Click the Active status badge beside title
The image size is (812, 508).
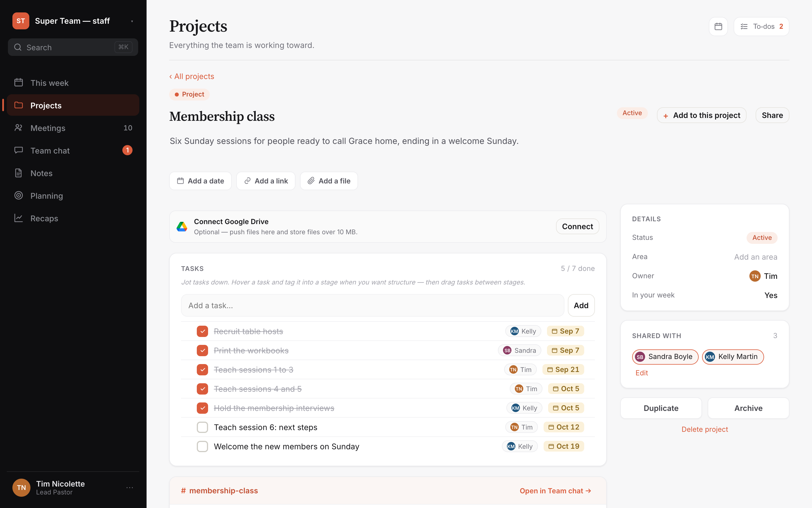(632, 113)
